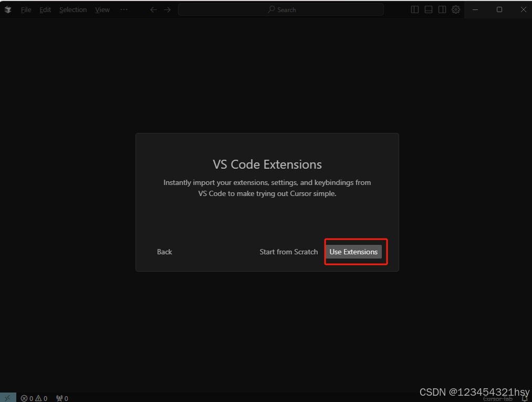Click the navigate back arrow

(x=153, y=10)
